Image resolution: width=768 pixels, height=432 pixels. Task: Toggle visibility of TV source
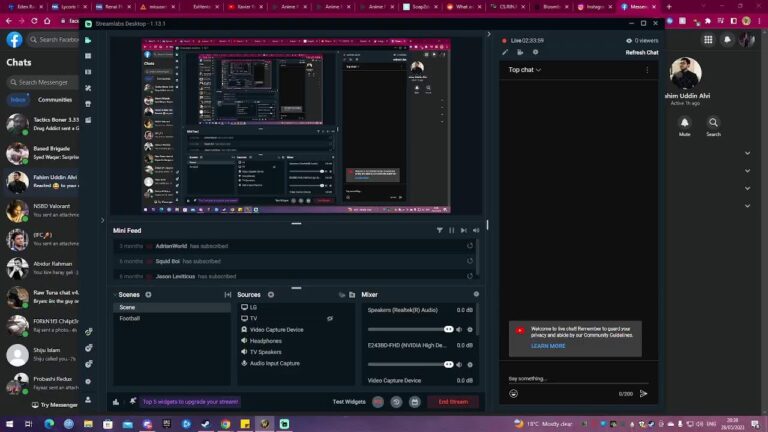pyautogui.click(x=330, y=318)
